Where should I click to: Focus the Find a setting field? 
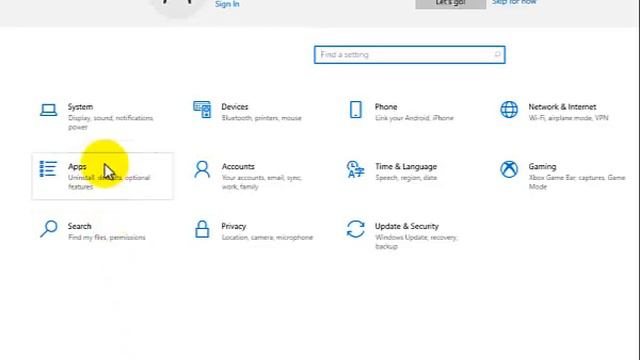[x=409, y=55]
